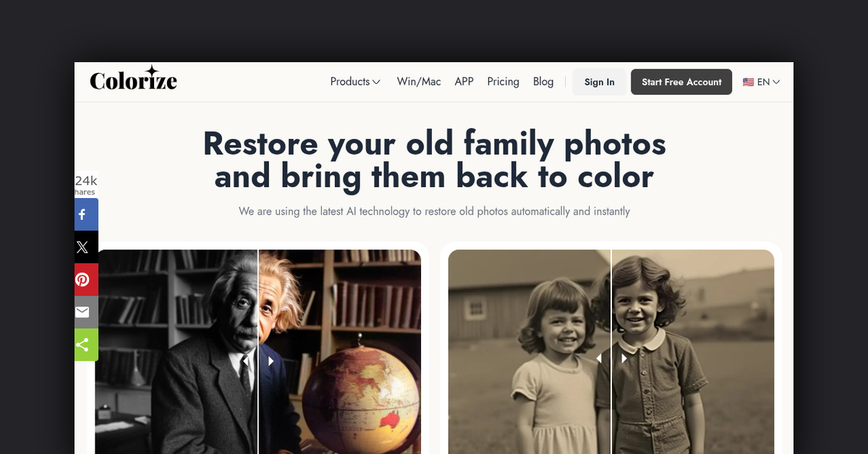The image size is (868, 454).
Task: Click right arrow on girls photo slider
Action: [x=624, y=358]
